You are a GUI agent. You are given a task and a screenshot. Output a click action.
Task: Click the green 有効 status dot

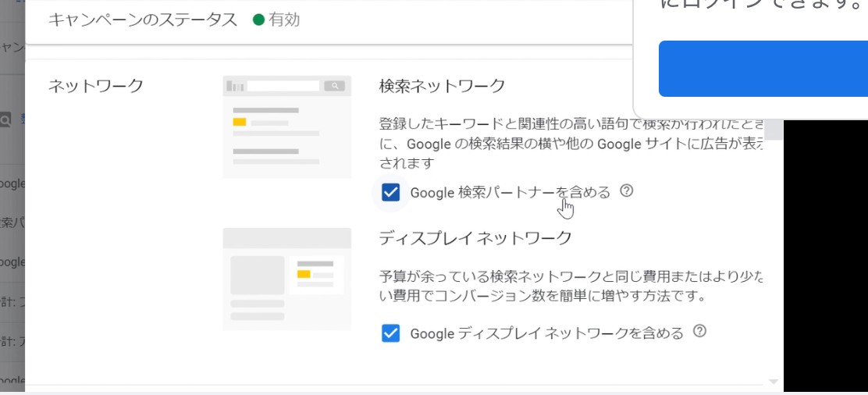click(x=258, y=20)
